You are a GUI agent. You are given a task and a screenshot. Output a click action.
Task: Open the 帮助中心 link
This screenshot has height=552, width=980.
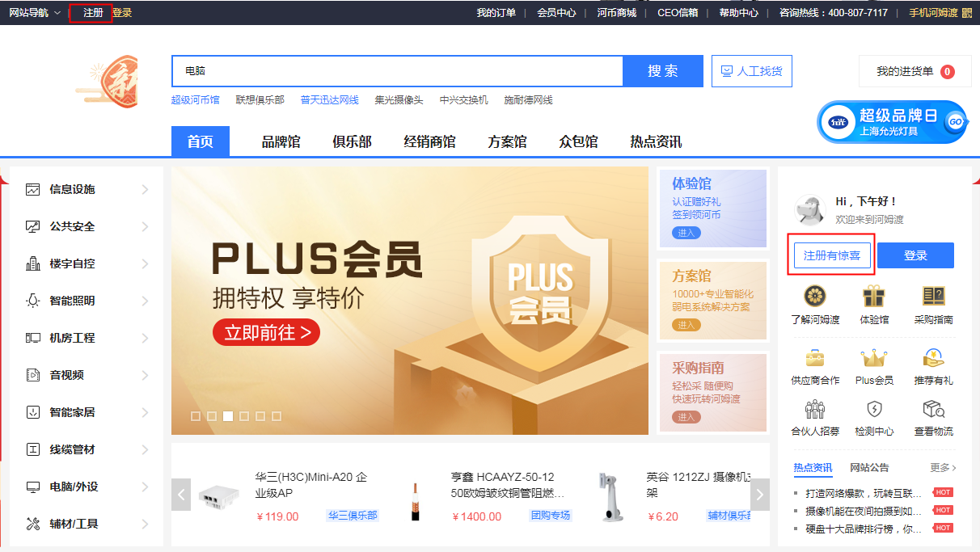click(739, 13)
